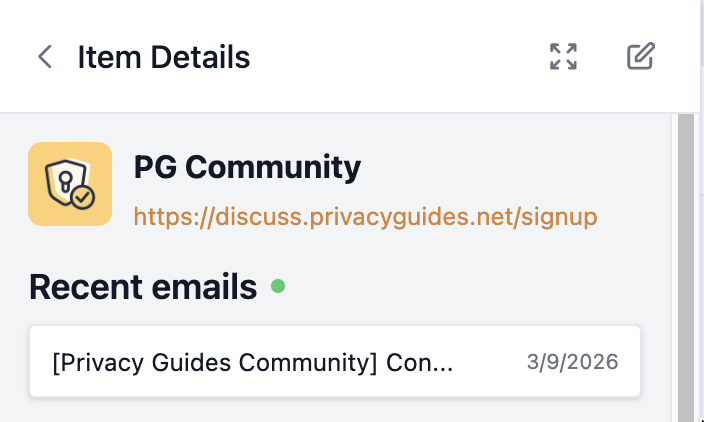
Task: Click the keyhole inside the shield icon
Action: (64, 181)
